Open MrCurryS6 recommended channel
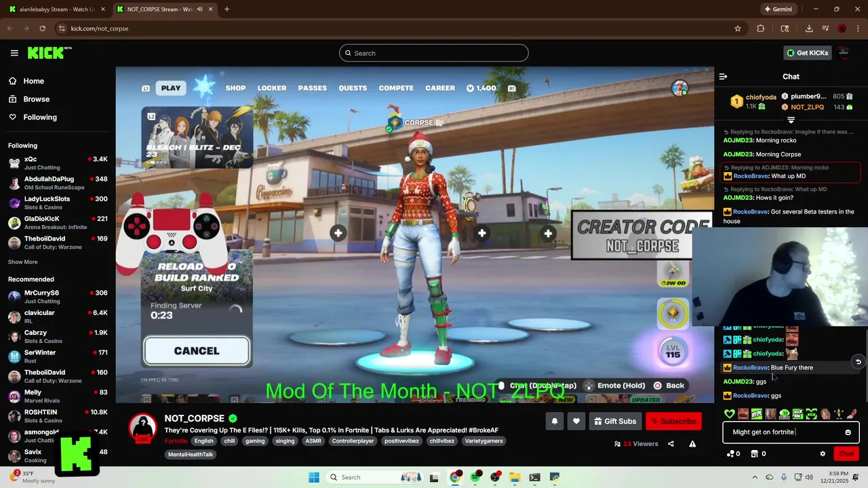The image size is (868, 488). coord(58,297)
